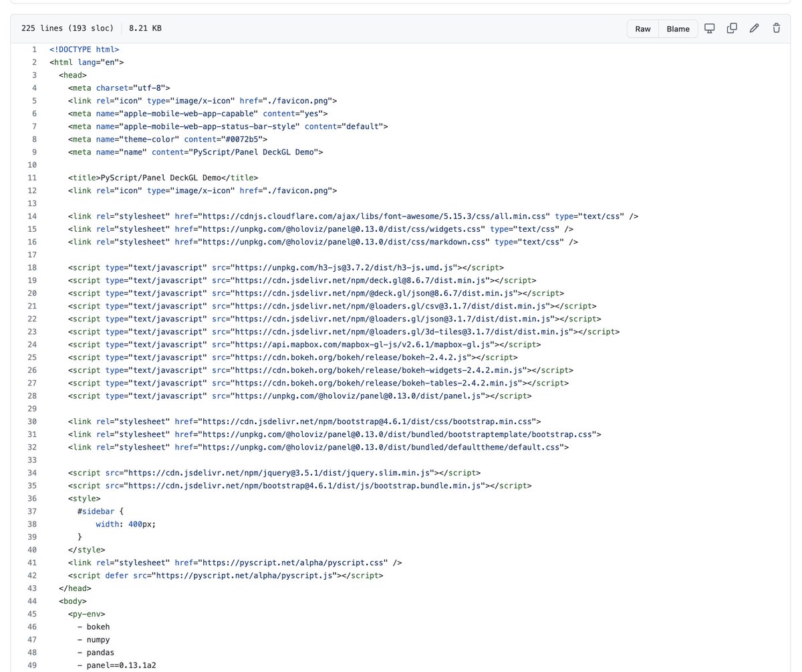Click the closing </head> tag line
Image resolution: width=802 pixels, height=672 pixels.
tap(75, 589)
